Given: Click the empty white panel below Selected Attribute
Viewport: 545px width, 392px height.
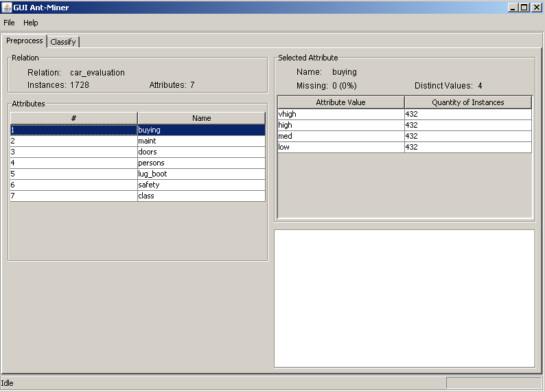Looking at the screenshot, I should 404,298.
